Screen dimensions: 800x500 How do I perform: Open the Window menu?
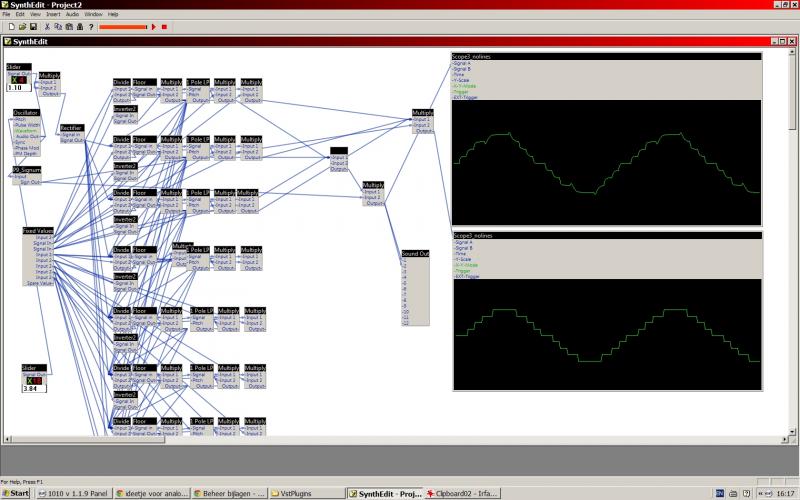93,14
